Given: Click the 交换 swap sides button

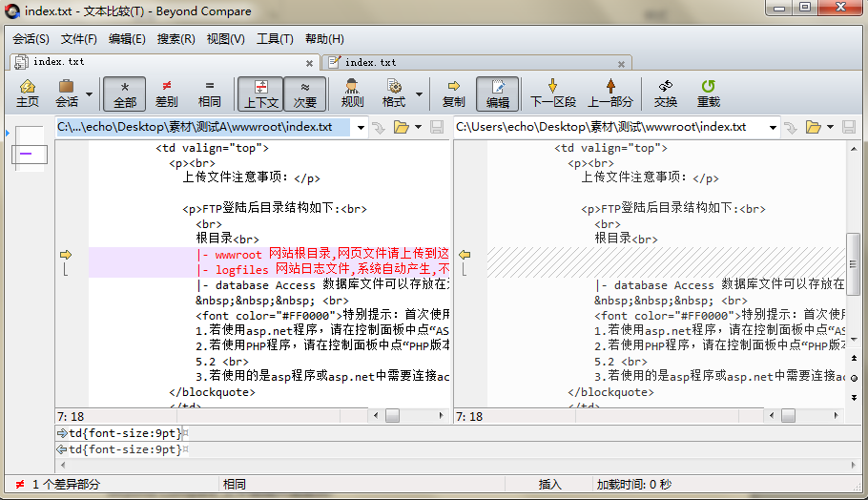Looking at the screenshot, I should click(666, 94).
